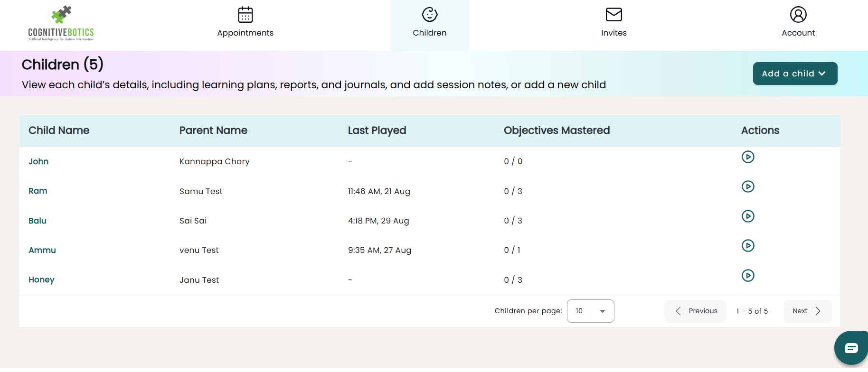Select the child named Ammu
This screenshot has height=372, width=868.
pos(42,250)
